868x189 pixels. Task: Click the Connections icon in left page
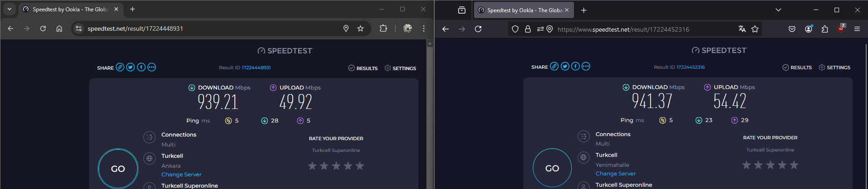[x=149, y=137]
